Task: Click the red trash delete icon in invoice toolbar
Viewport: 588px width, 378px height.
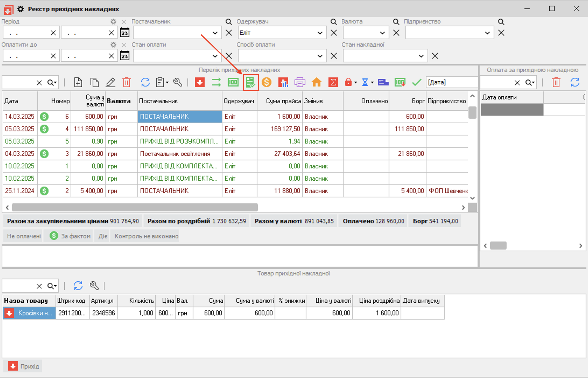Action: coord(127,82)
